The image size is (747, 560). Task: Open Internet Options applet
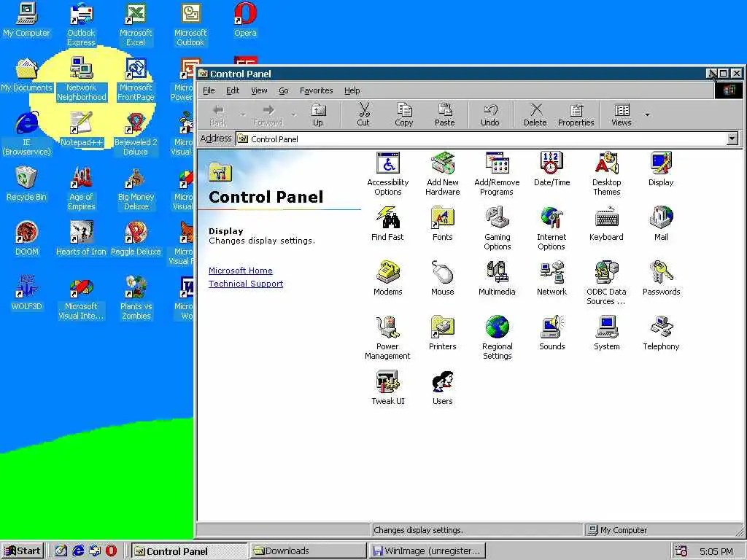tap(551, 228)
